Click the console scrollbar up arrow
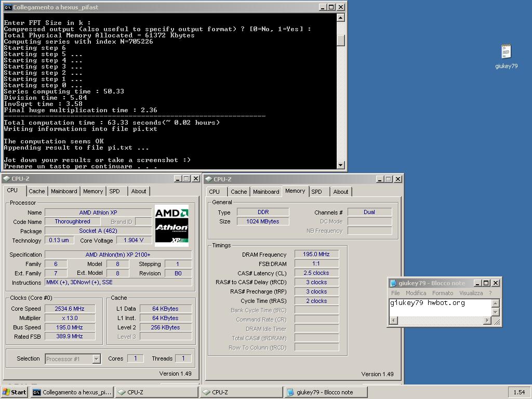The height and width of the screenshot is (399, 532). [x=341, y=18]
